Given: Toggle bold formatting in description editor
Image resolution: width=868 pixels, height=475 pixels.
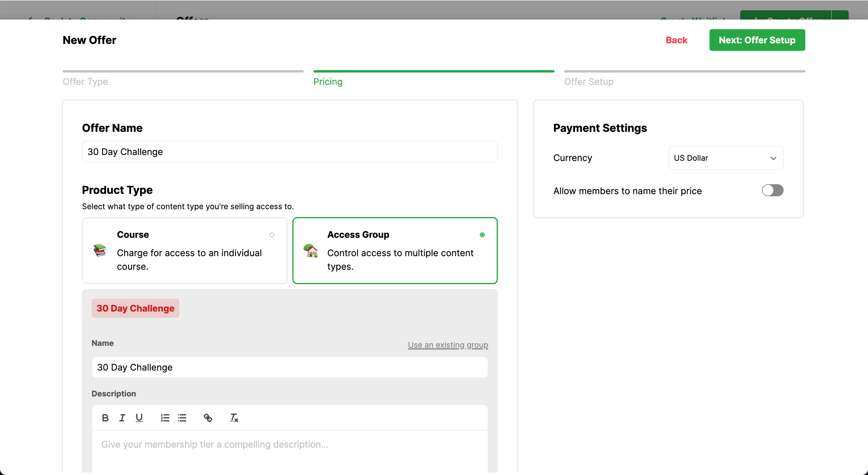Looking at the screenshot, I should [105, 418].
